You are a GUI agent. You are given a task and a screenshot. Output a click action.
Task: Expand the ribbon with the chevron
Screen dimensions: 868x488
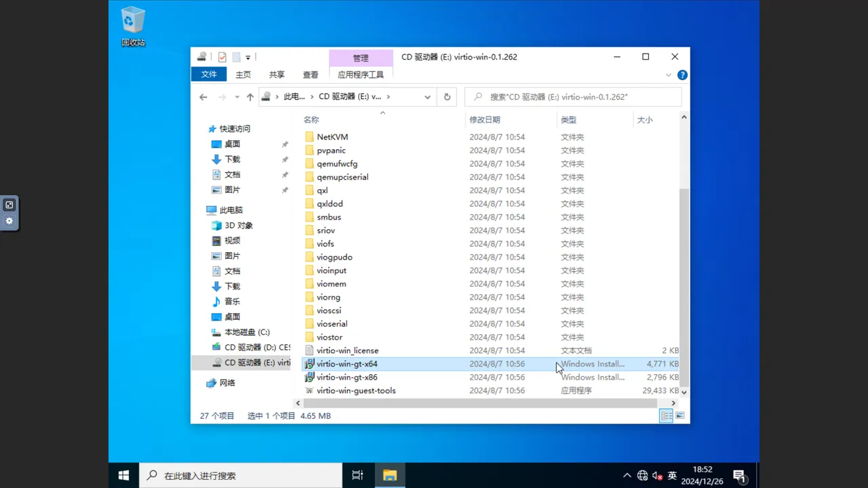tap(669, 75)
